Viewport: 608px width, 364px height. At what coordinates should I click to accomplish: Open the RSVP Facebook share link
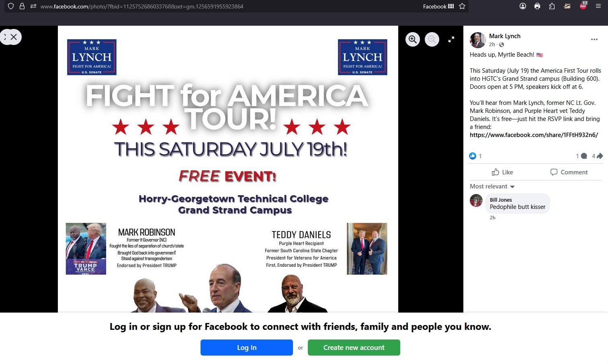click(534, 135)
